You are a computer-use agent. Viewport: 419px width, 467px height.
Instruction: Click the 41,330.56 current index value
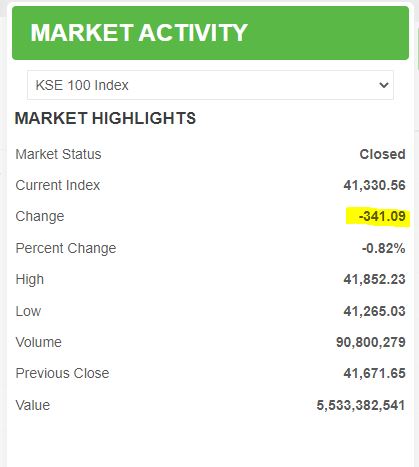click(x=374, y=185)
